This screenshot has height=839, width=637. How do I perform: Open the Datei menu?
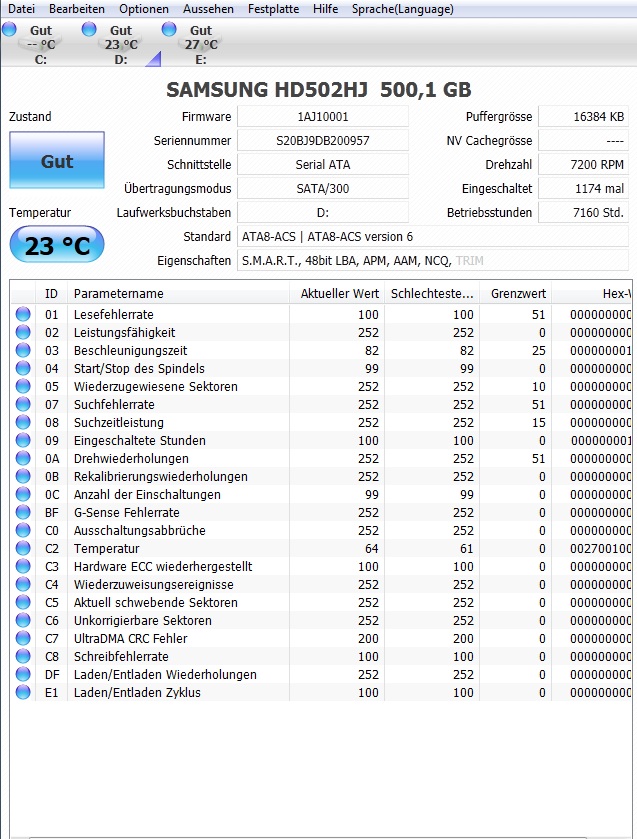[21, 9]
